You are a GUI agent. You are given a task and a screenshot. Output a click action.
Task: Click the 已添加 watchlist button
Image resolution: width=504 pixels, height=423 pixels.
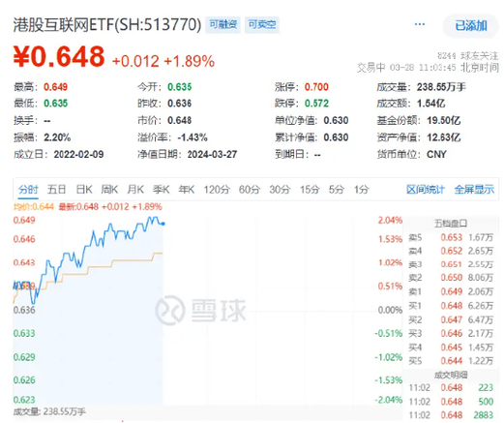pos(471,25)
